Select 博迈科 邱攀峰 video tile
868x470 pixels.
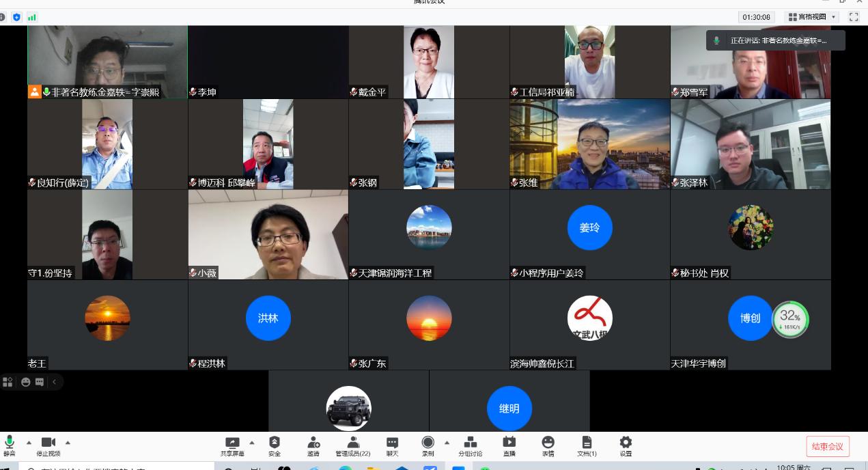(268, 144)
